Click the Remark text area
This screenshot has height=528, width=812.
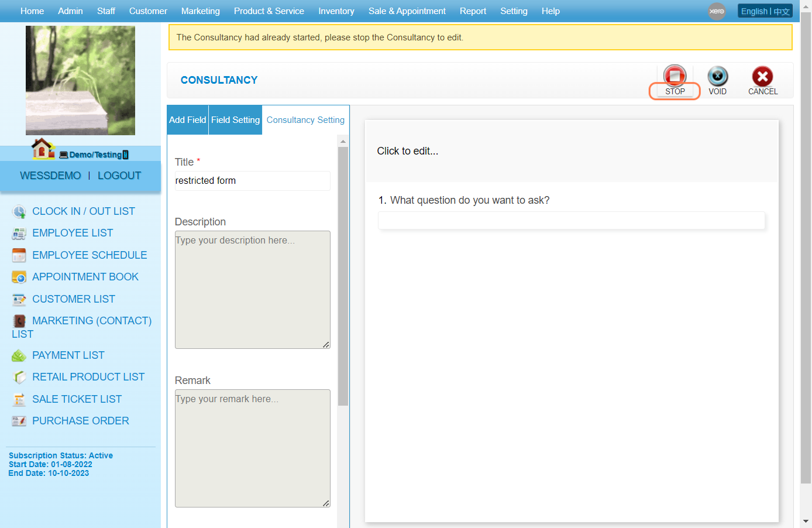click(252, 448)
